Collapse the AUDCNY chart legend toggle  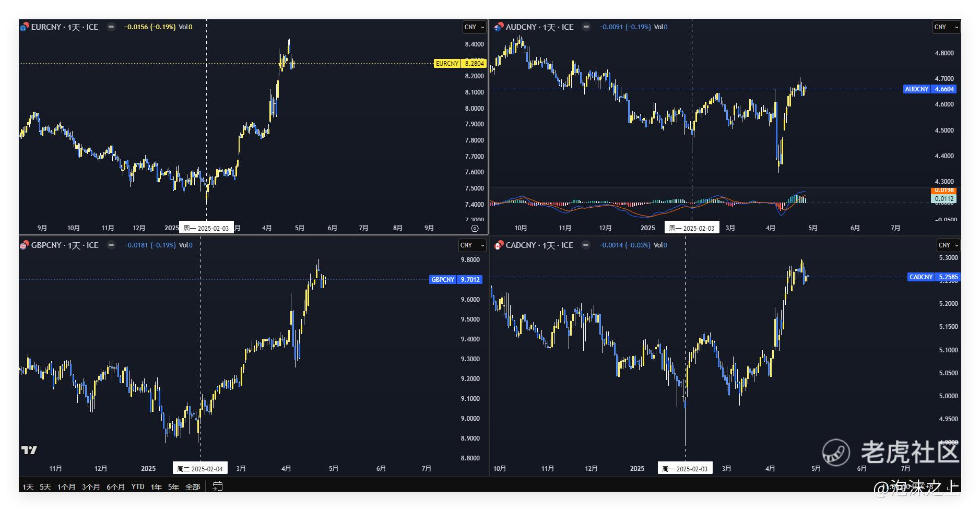[x=586, y=27]
